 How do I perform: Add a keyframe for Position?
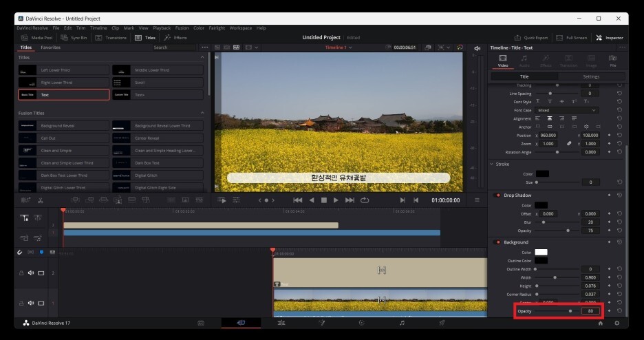pyautogui.click(x=609, y=135)
